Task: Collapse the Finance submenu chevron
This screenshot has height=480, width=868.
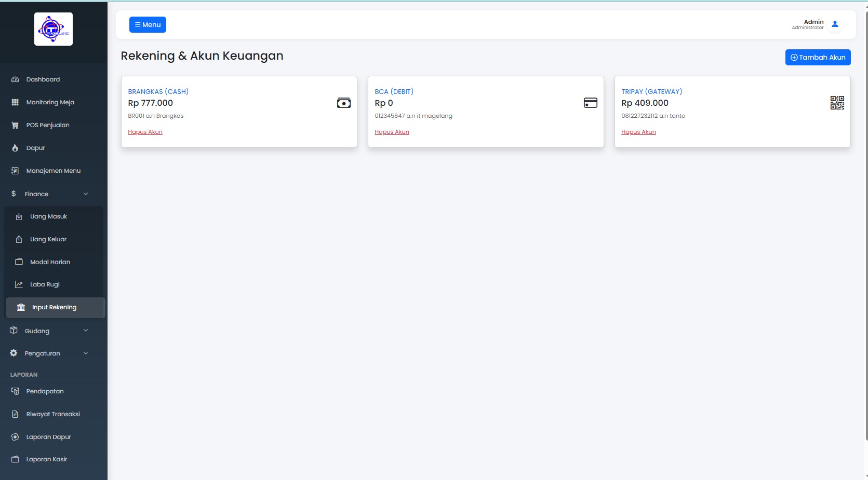Action: point(86,194)
